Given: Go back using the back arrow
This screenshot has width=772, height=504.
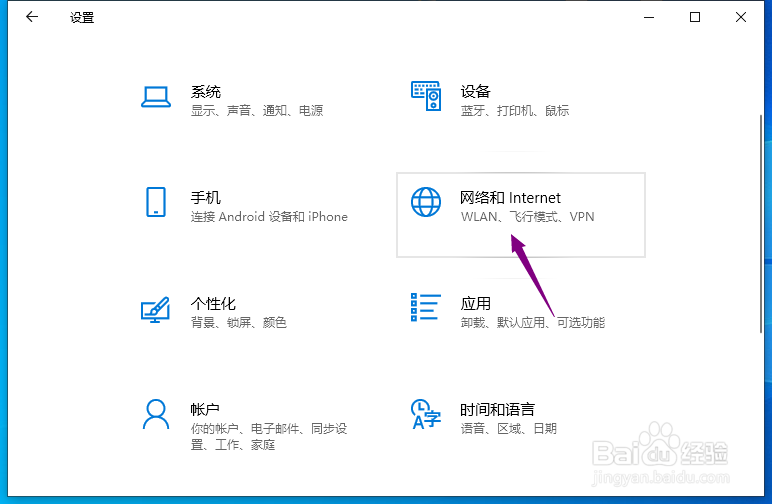Looking at the screenshot, I should click(x=32, y=17).
